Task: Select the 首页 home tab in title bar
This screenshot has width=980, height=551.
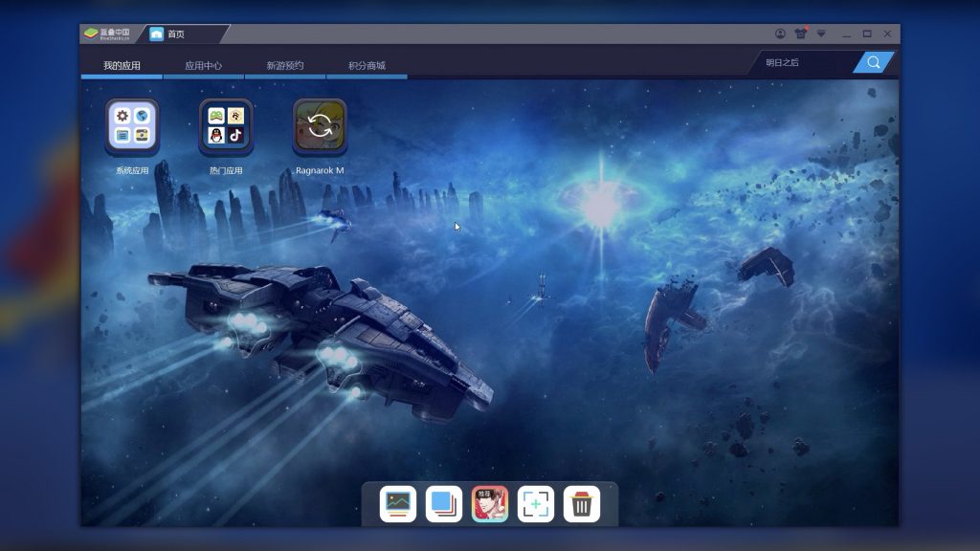Action: 185,33
